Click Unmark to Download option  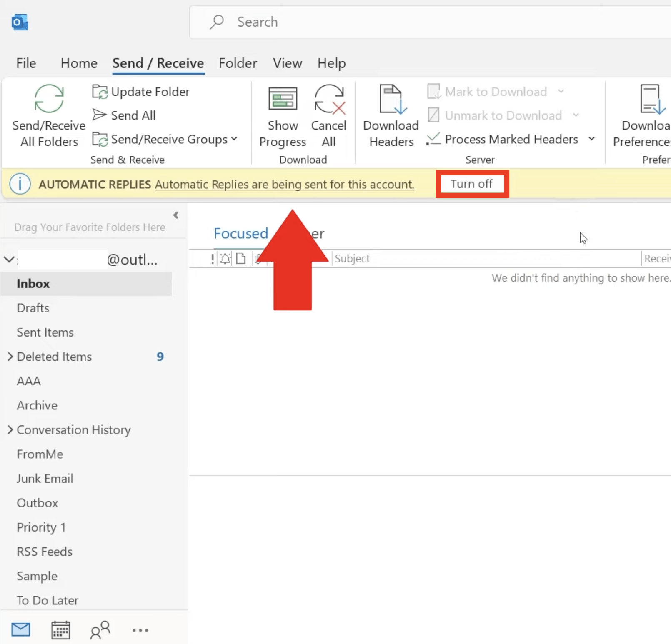point(495,115)
